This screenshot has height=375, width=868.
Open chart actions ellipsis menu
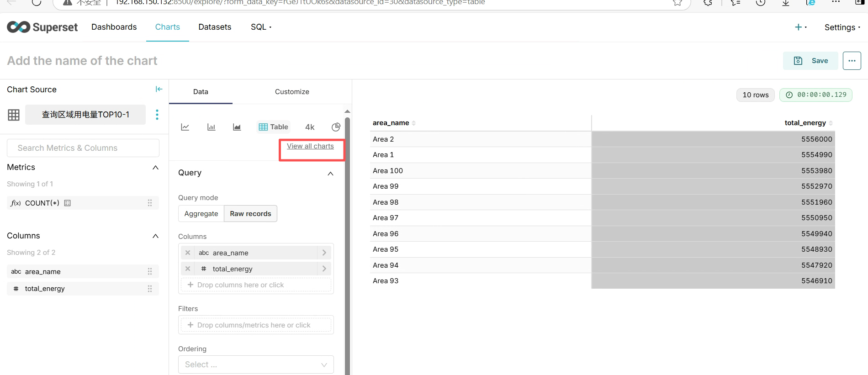(852, 61)
